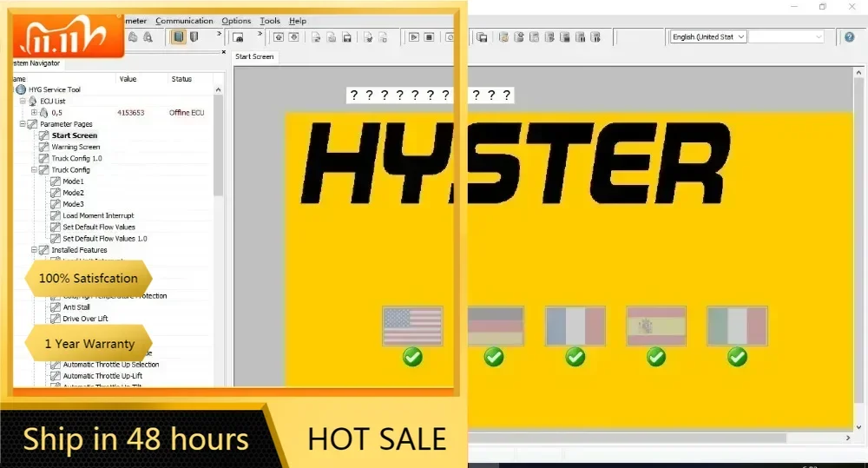Click the Stop toolbar icon
The image size is (868, 468).
[x=429, y=37]
